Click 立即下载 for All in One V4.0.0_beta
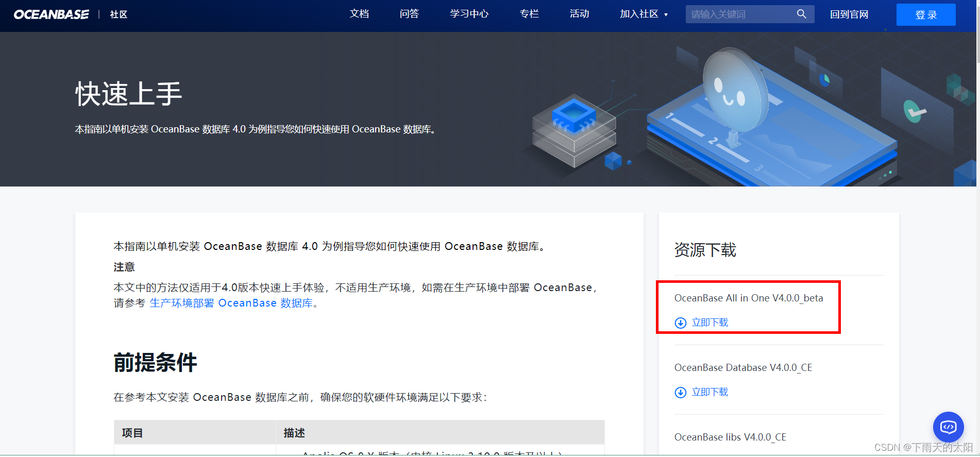The image size is (980, 457). (709, 323)
